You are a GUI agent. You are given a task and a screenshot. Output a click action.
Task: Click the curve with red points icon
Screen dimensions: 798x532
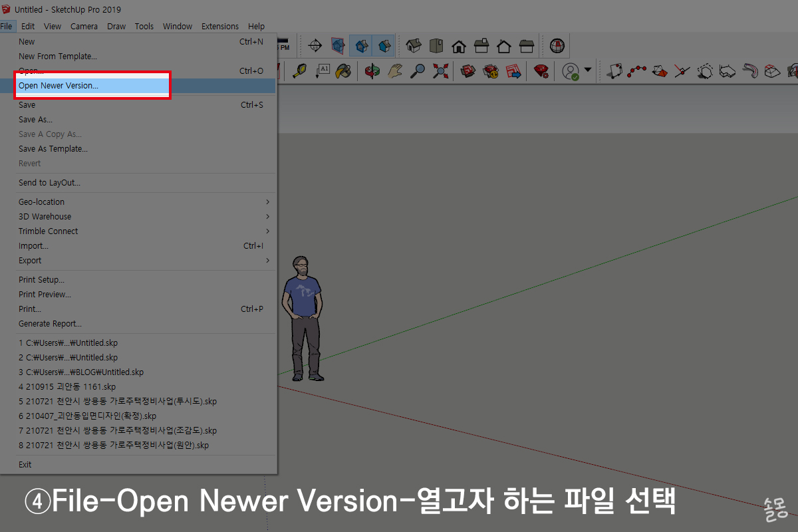point(637,70)
